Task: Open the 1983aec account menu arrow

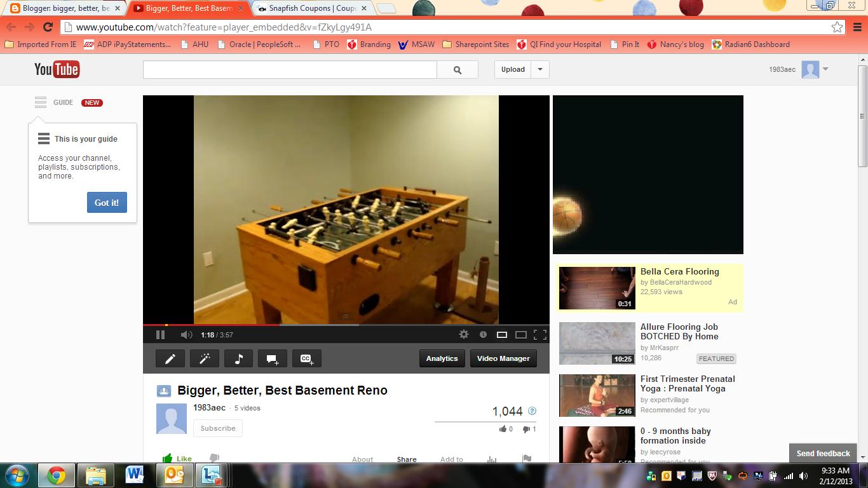Action: pyautogui.click(x=825, y=69)
